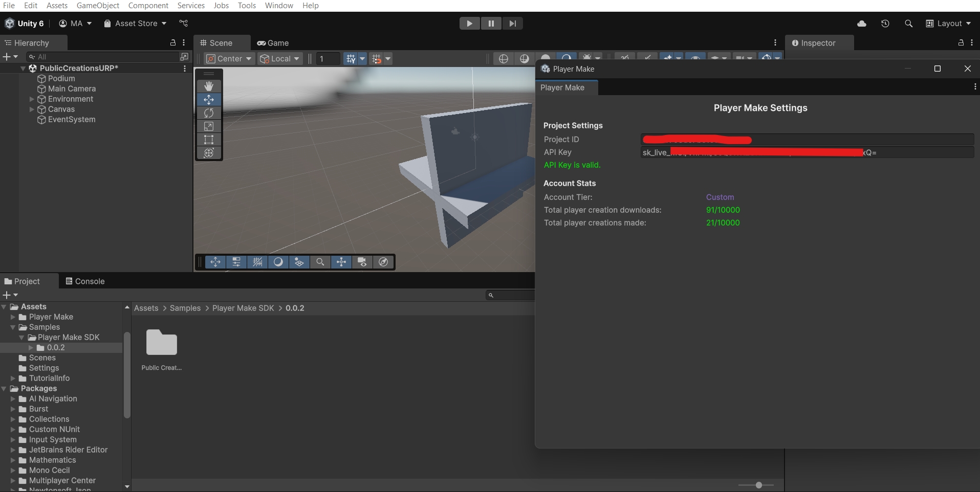980x492 pixels.
Task: Select the Hand view tool
Action: click(209, 86)
